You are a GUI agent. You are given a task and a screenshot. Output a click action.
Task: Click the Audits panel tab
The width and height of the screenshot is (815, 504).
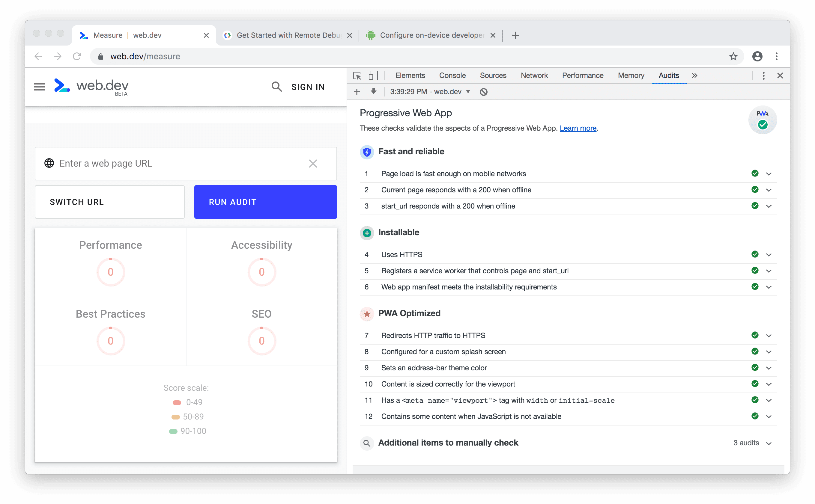point(668,76)
